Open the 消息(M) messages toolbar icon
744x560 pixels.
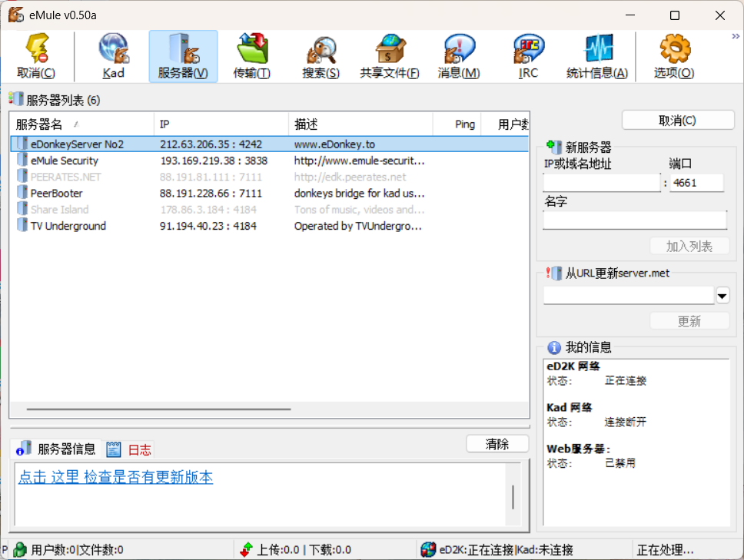click(x=459, y=56)
